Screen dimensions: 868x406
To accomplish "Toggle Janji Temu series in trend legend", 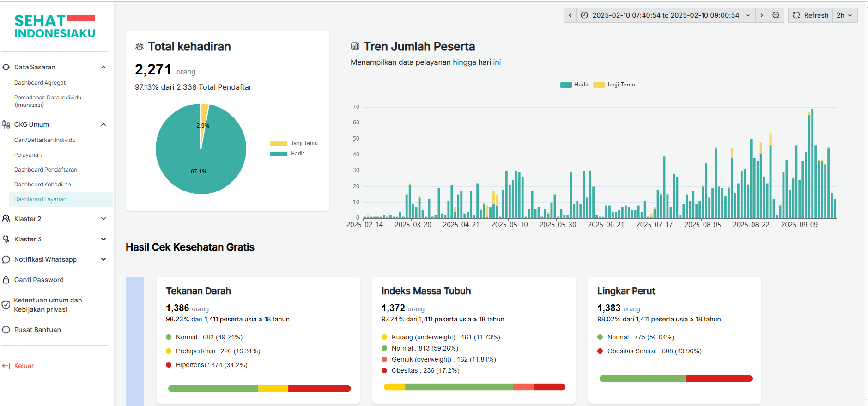I will click(x=614, y=85).
